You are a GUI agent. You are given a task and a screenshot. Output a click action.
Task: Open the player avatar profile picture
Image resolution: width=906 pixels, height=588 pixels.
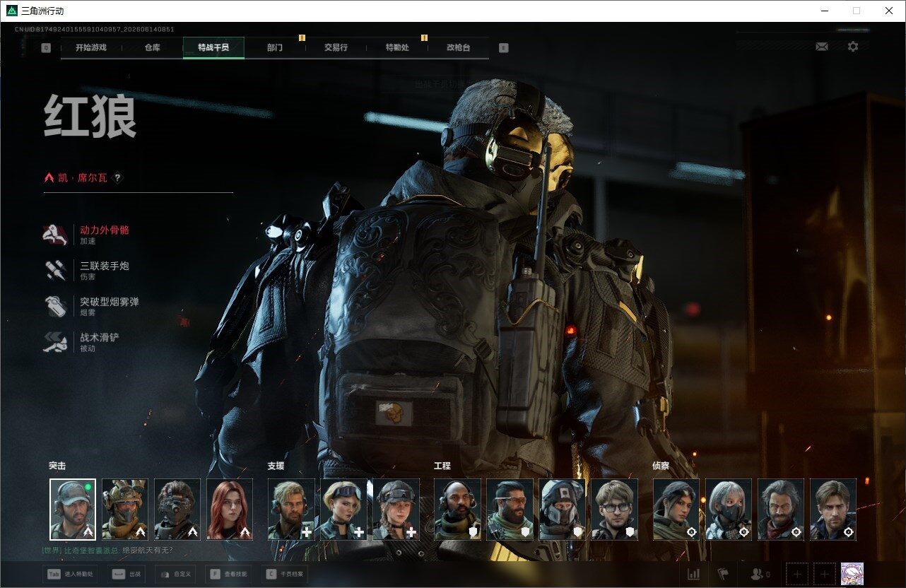pos(852,575)
